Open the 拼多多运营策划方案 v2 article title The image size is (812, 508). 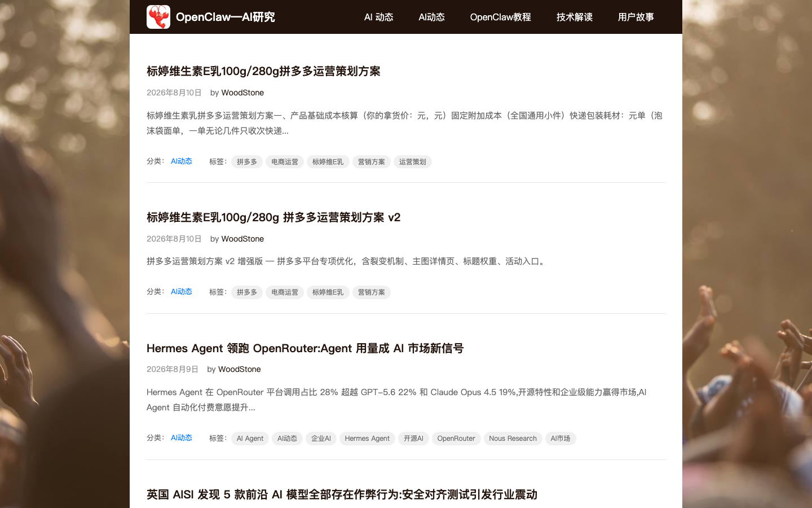pyautogui.click(x=273, y=217)
